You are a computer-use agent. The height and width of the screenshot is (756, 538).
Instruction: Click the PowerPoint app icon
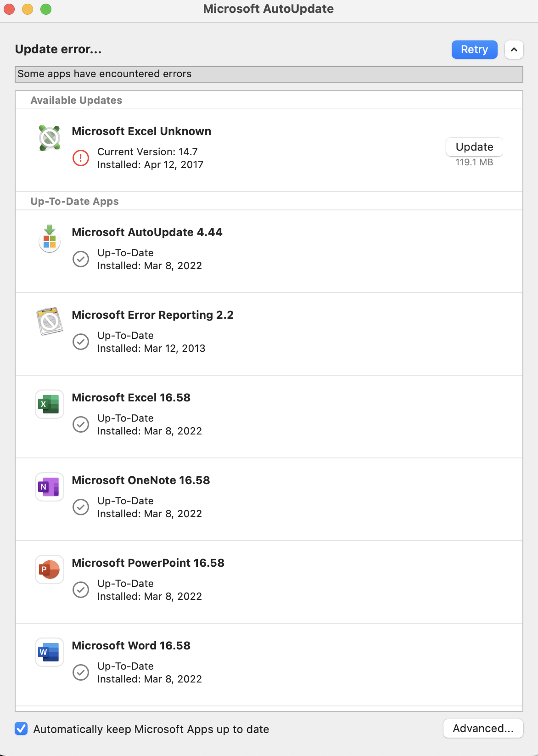coord(50,570)
